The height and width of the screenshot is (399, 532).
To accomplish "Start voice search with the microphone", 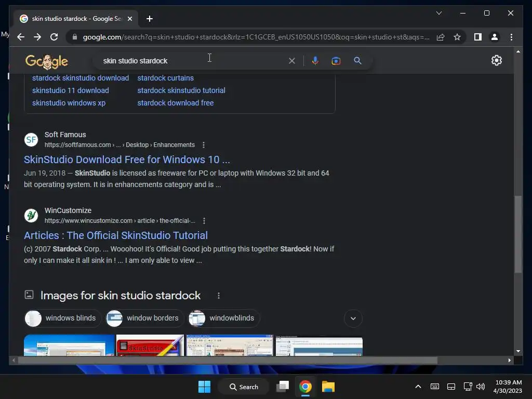I will pos(315,61).
